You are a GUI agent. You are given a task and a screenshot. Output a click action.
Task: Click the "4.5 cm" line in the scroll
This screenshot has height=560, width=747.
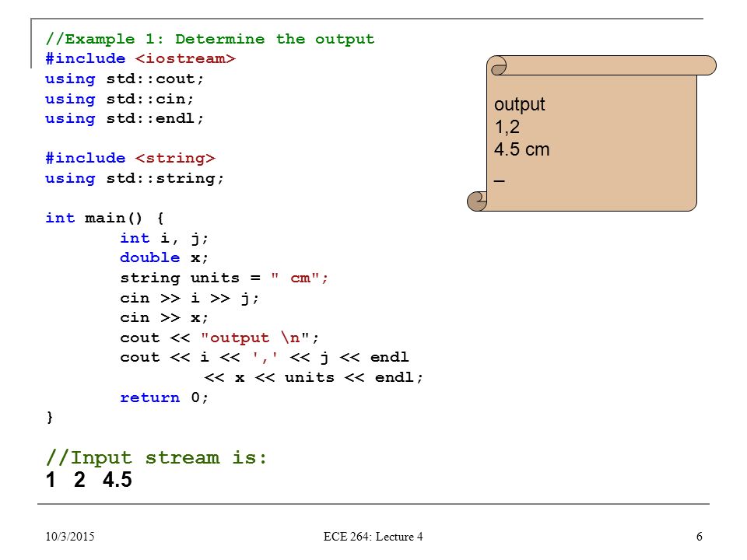point(521,149)
